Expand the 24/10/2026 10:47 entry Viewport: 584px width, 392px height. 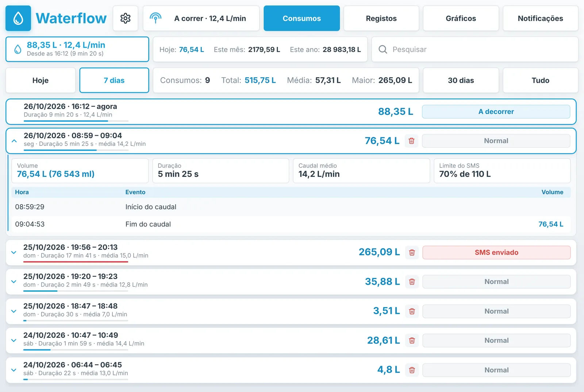click(x=14, y=340)
